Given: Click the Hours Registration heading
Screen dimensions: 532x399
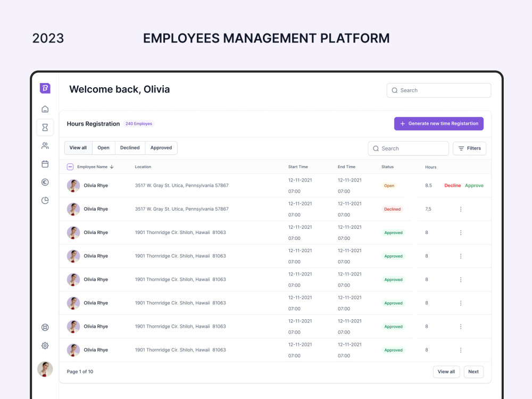Looking at the screenshot, I should (93, 124).
